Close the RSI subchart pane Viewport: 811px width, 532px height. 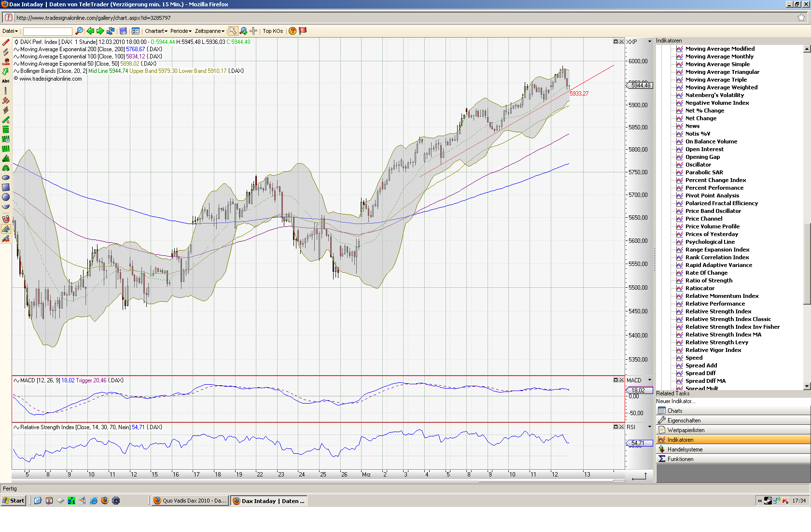point(622,427)
